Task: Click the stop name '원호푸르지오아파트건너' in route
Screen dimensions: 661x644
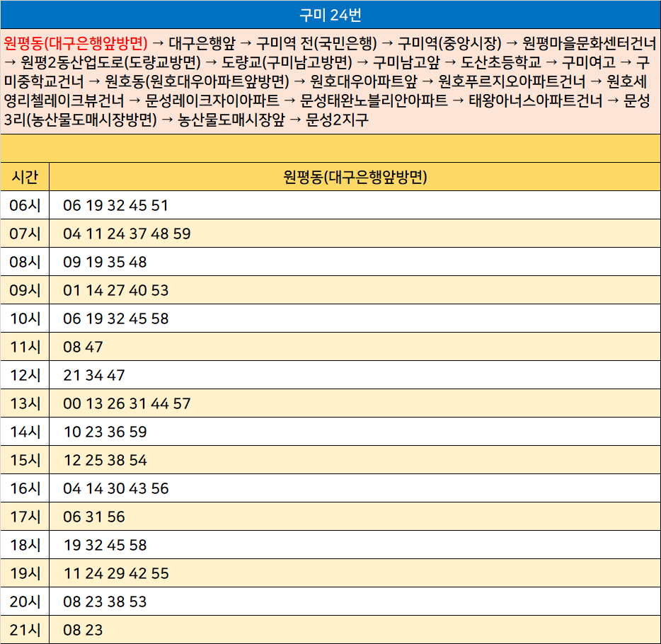Action: coord(512,81)
